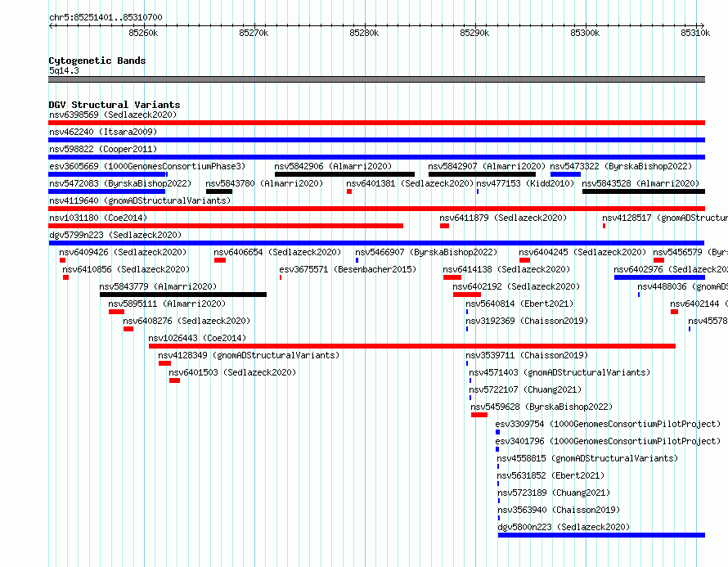
Task: Click nsv5459628 (ByrskaBishop2022) label
Action: (x=542, y=407)
